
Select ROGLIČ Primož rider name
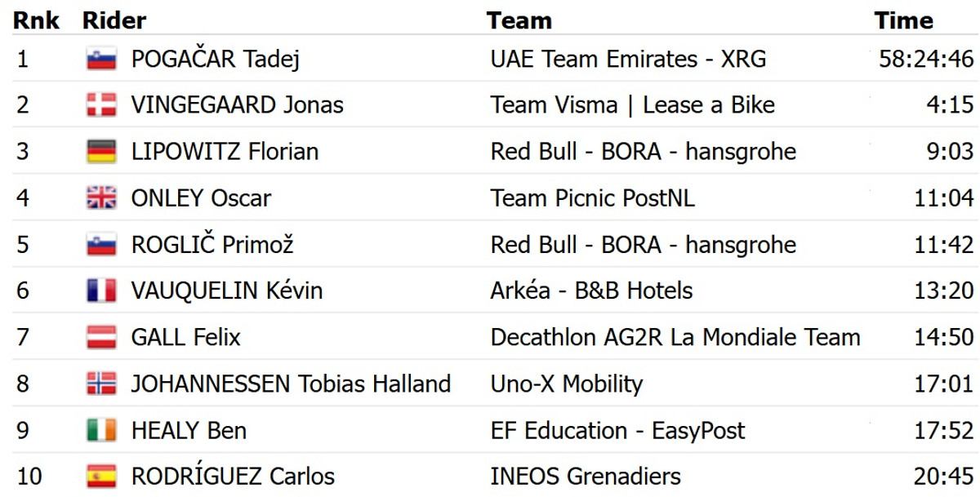212,245
